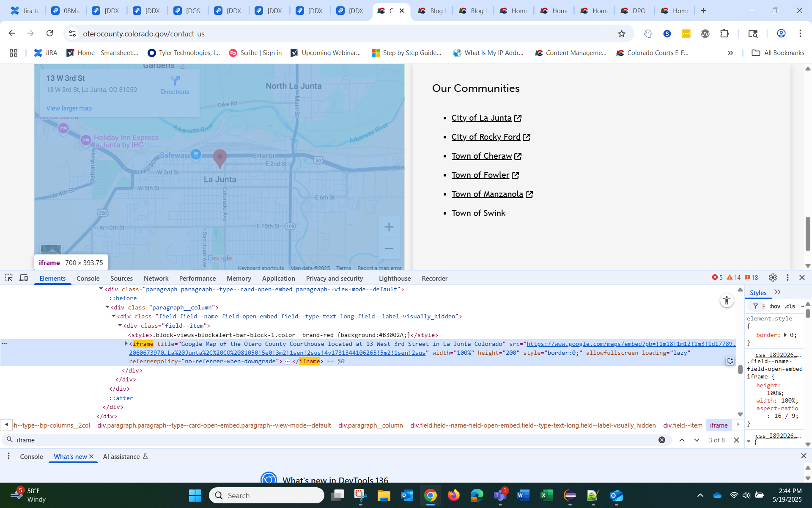Screen dimensions: 812x508
Task: Open the DevTools customize three-dot menu
Action: (787, 278)
